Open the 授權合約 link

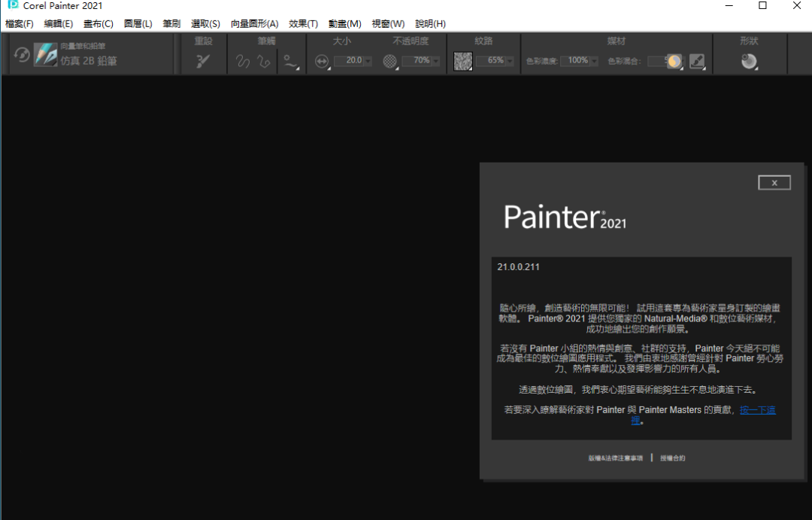[673, 458]
